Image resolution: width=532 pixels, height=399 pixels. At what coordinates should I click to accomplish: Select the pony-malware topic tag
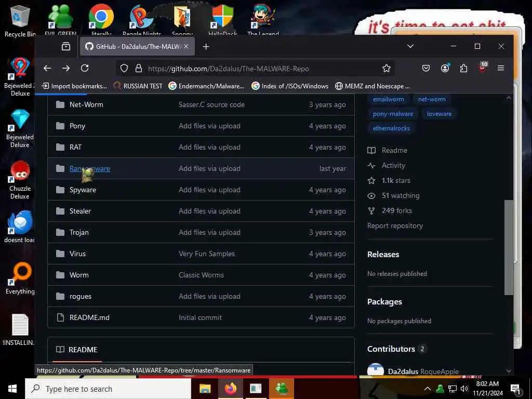pos(393,114)
